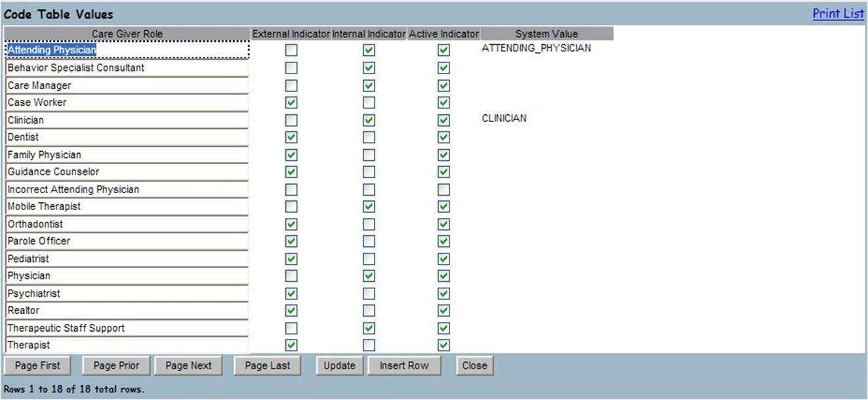
Task: Click the Page Next button
Action: tap(188, 365)
